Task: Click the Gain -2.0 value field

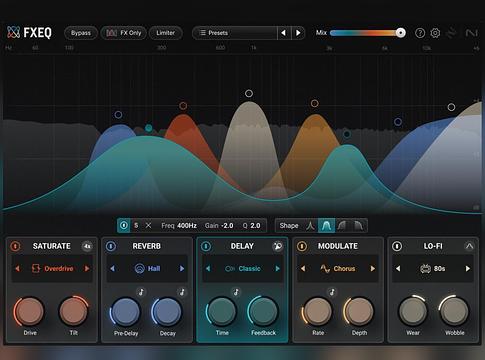Action: 219,226
